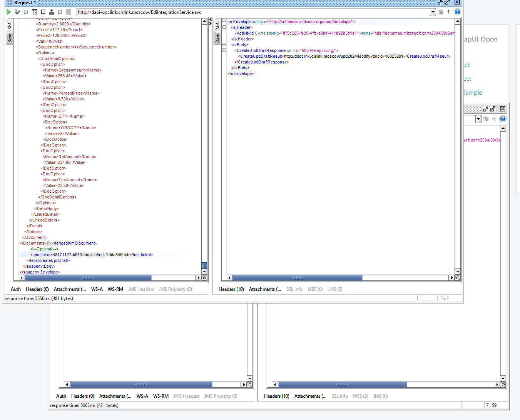Open the request Headers (0) tab in Request 1
The image size is (520, 420).
tap(37, 289)
